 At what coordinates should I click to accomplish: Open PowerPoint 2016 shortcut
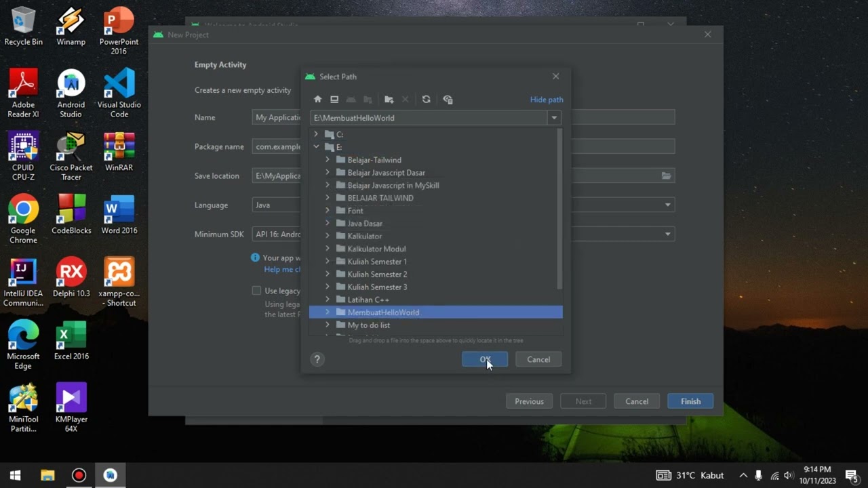pyautogui.click(x=119, y=31)
